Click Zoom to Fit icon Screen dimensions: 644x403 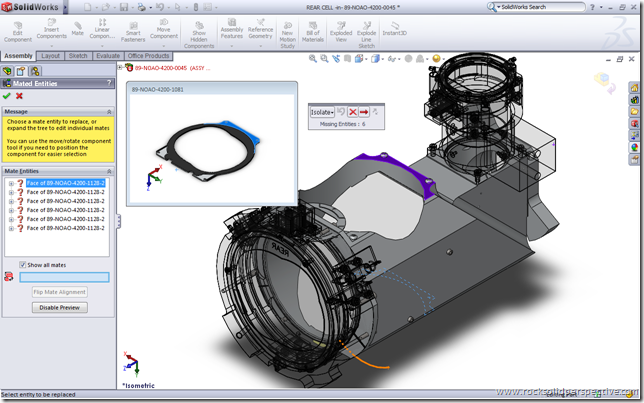point(313,59)
